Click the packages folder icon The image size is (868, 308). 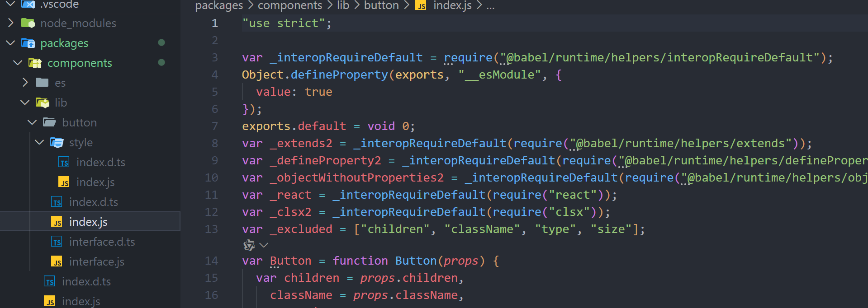(x=28, y=43)
